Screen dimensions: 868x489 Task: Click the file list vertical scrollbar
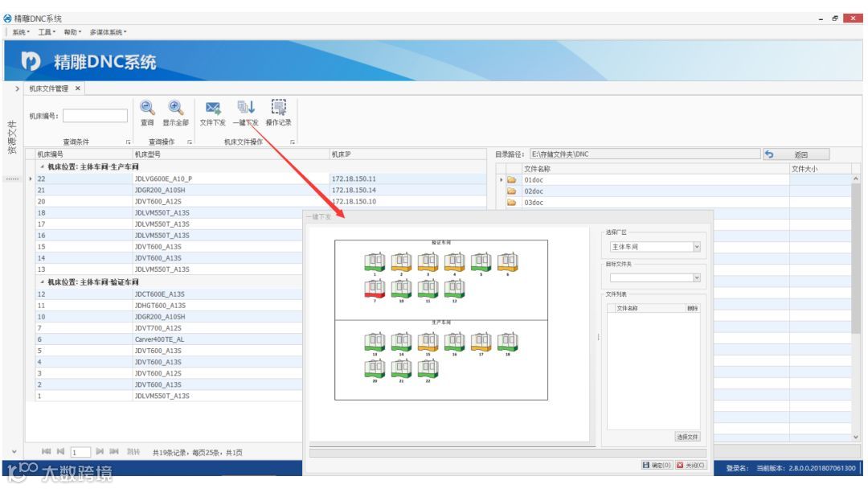pos(856,259)
